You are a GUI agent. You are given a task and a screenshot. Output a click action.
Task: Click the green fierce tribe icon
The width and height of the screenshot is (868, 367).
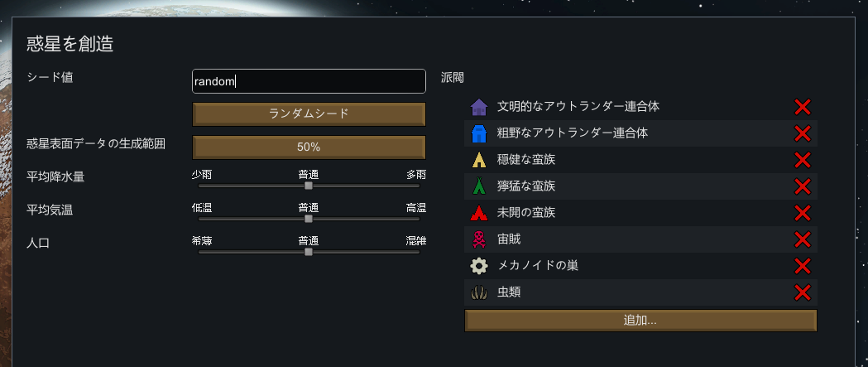pyautogui.click(x=478, y=186)
